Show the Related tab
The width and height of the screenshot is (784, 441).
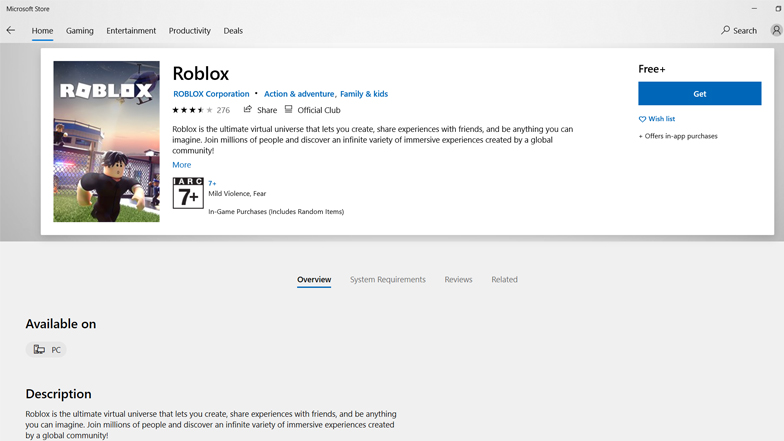504,280
